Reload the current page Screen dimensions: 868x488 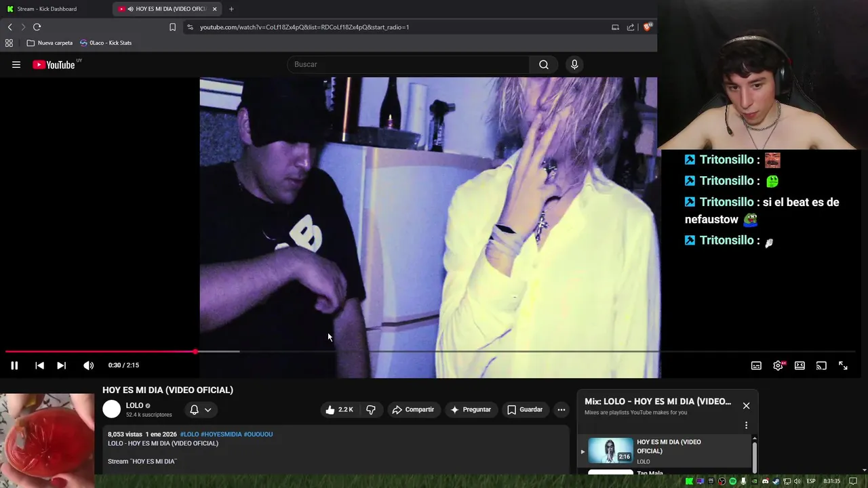pos(37,27)
